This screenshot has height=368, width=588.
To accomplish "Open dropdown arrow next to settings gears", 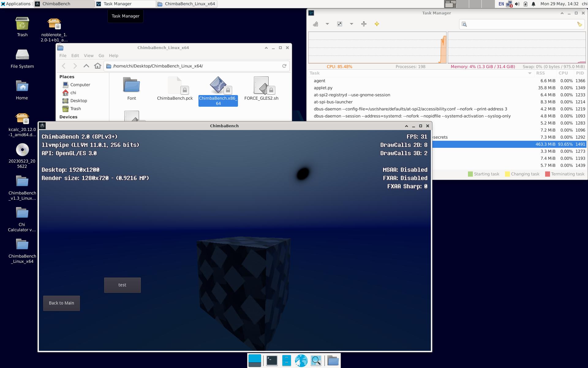I will coord(327,24).
